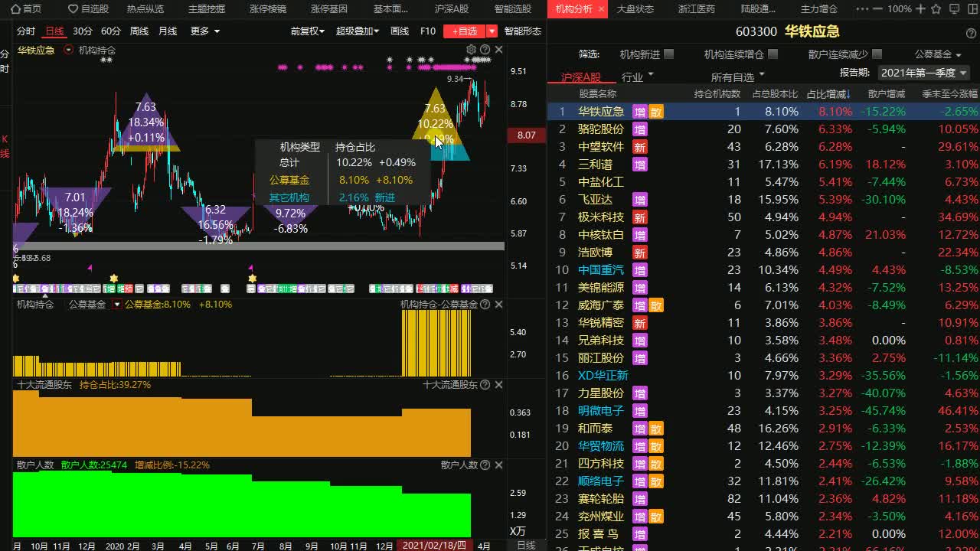
Task: Click help icon of 十大流通股东 panel
Action: pos(485,385)
